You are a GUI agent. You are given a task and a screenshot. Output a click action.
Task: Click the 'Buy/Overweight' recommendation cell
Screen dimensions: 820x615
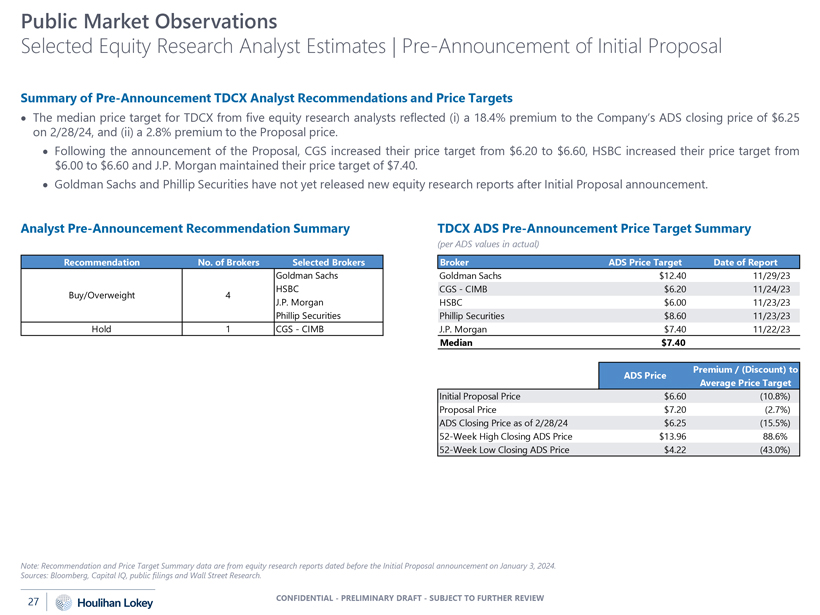(101, 295)
